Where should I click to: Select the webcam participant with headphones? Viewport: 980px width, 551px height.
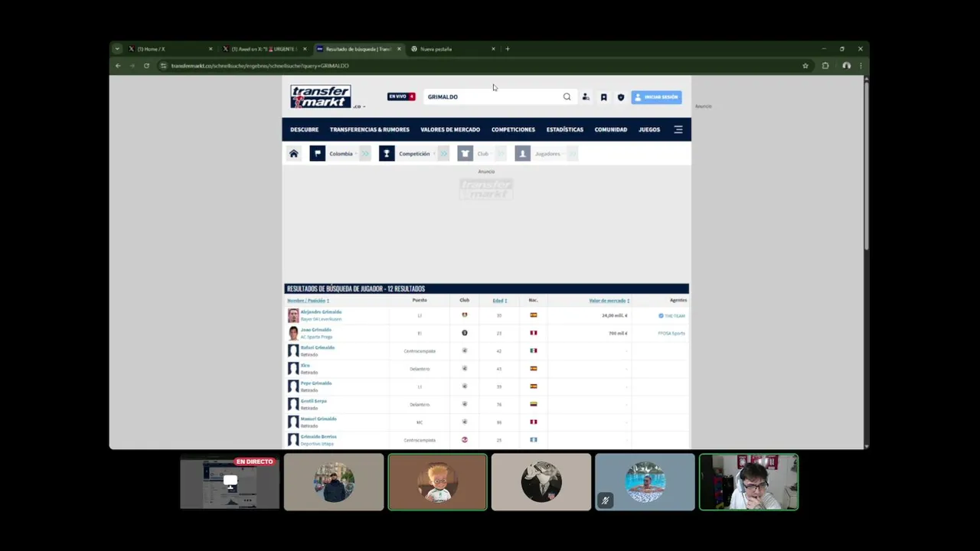[749, 482]
